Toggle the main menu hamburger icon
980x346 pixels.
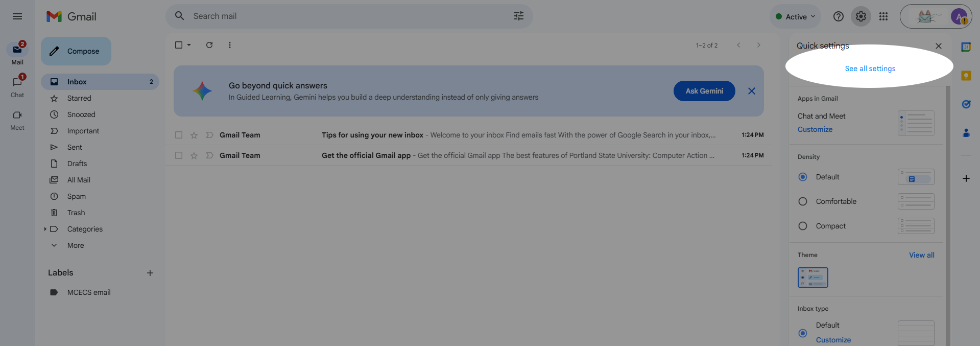pyautogui.click(x=17, y=16)
